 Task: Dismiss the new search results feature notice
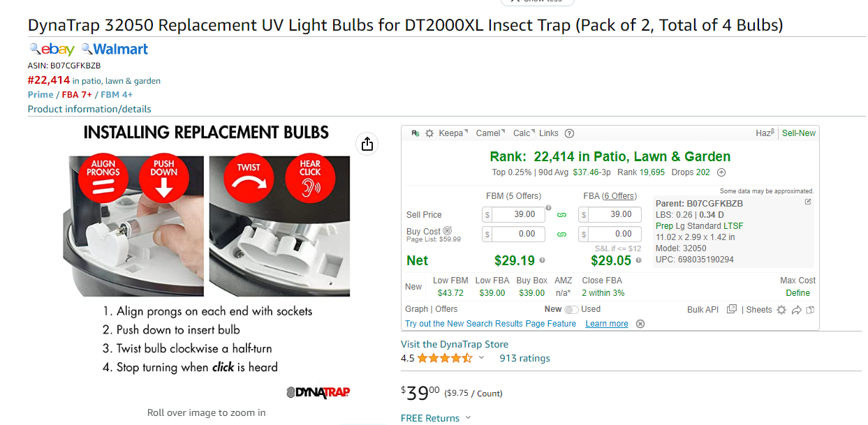click(x=640, y=324)
